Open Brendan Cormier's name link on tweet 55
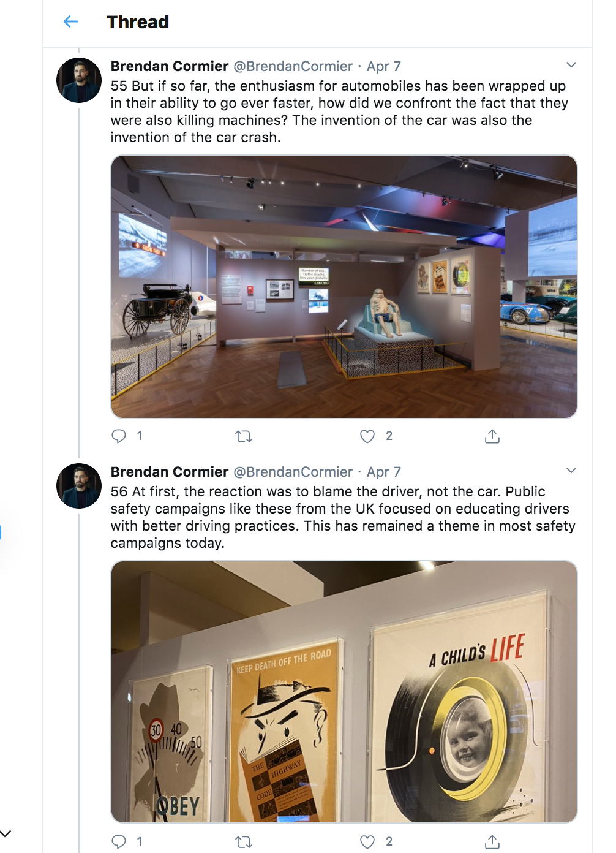Screen dimensions: 616x853 coord(170,66)
